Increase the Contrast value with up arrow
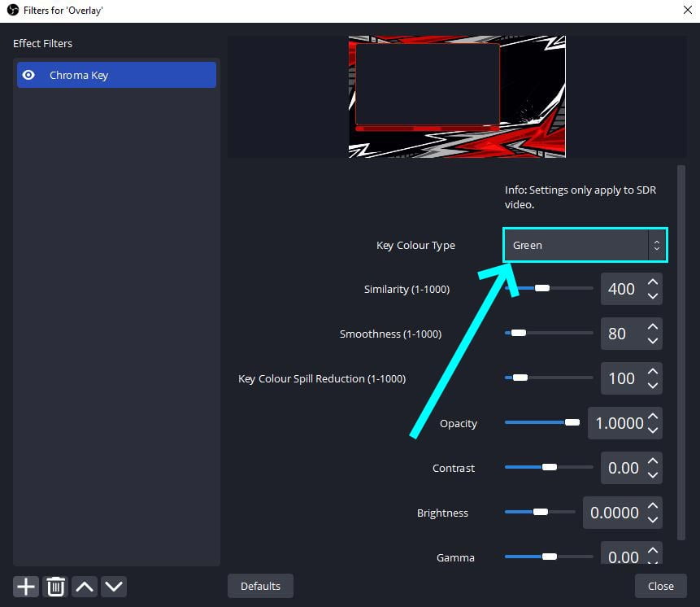 pos(652,461)
